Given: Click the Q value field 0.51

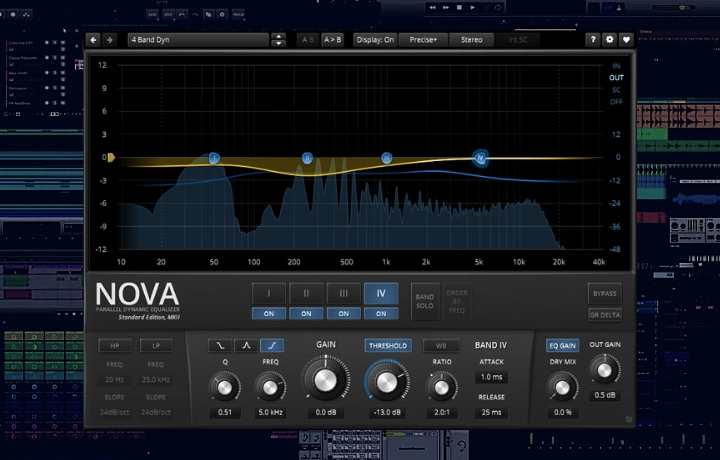Looking at the screenshot, I should coord(225,412).
